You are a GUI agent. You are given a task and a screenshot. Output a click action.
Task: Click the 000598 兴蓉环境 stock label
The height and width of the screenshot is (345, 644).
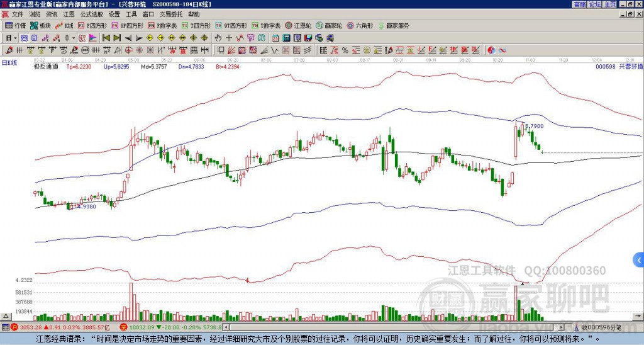click(619, 66)
